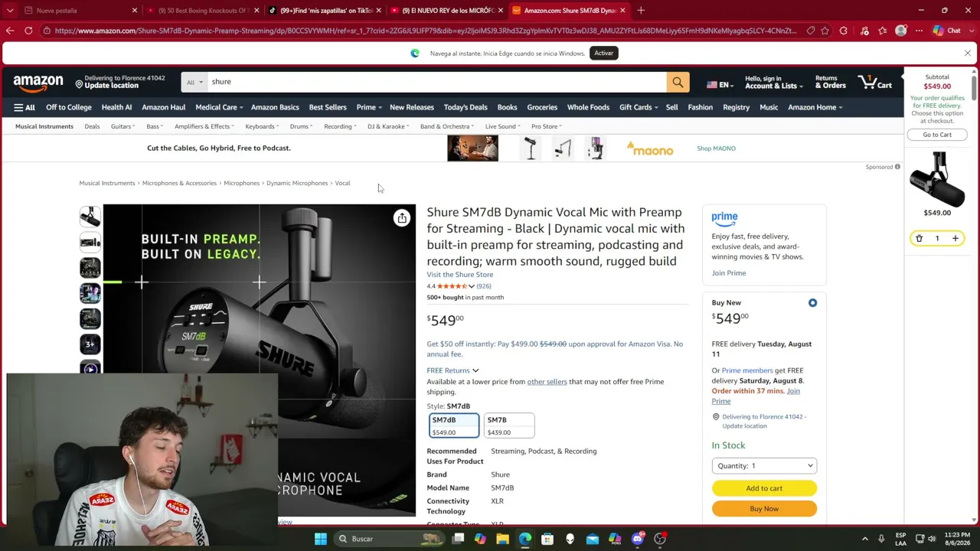
Task: Open the Today's Deals nav item
Action: pyautogui.click(x=465, y=107)
